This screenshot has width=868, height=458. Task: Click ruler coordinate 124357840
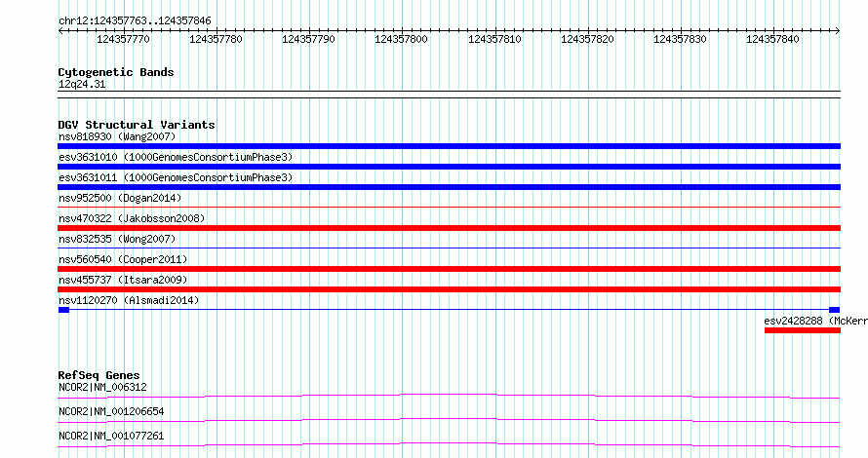pyautogui.click(x=772, y=39)
